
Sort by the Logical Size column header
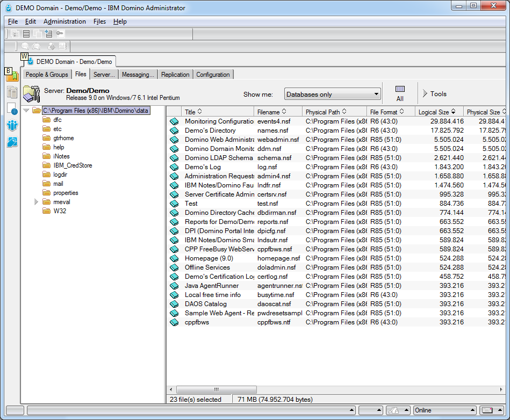coord(436,112)
